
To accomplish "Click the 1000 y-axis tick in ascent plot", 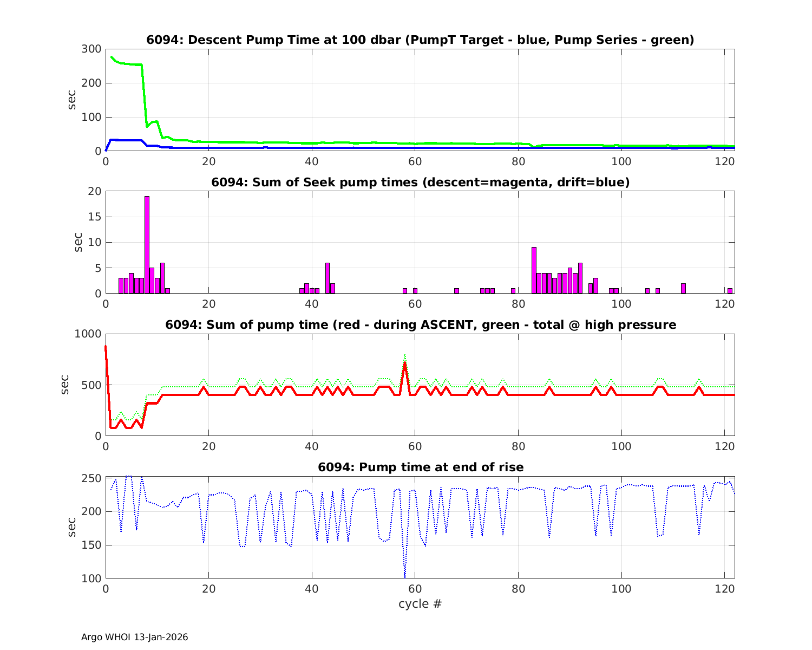I will (x=89, y=334).
